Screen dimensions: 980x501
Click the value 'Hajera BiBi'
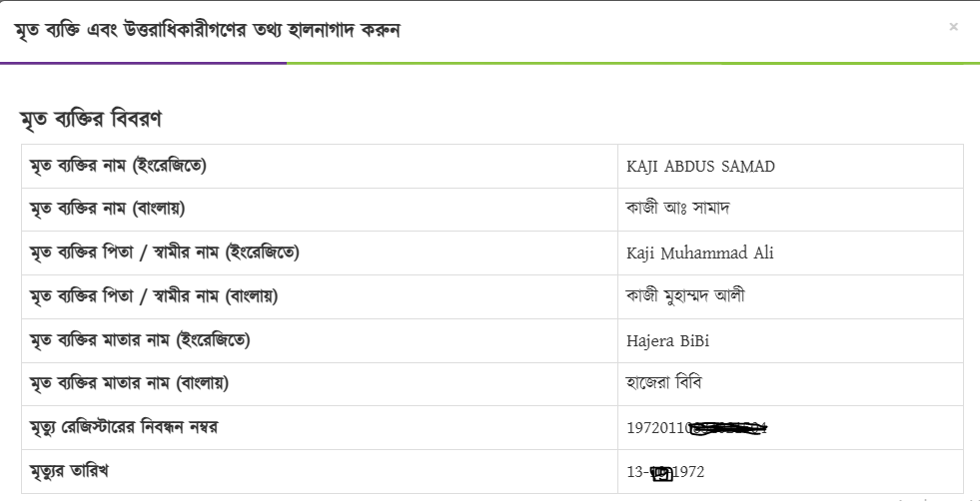tap(667, 341)
